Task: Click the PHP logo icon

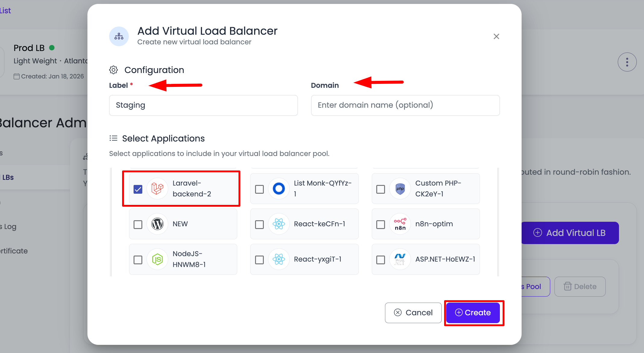Action: point(400,189)
